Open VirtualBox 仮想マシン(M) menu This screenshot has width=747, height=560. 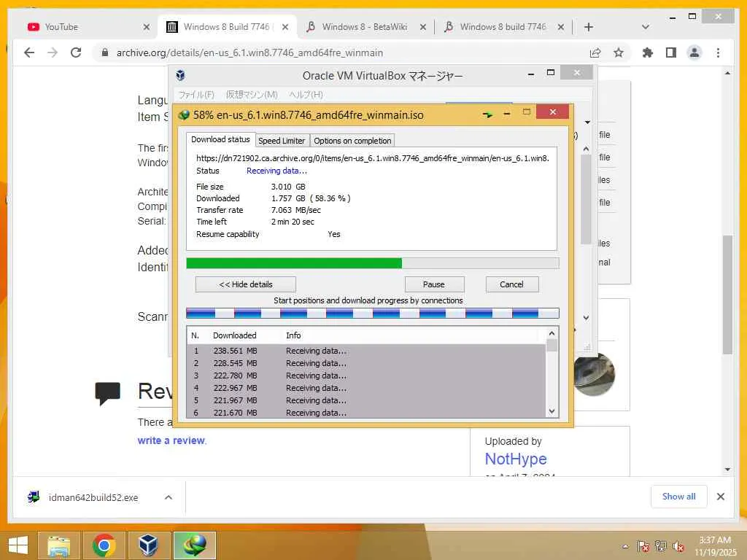coord(252,94)
